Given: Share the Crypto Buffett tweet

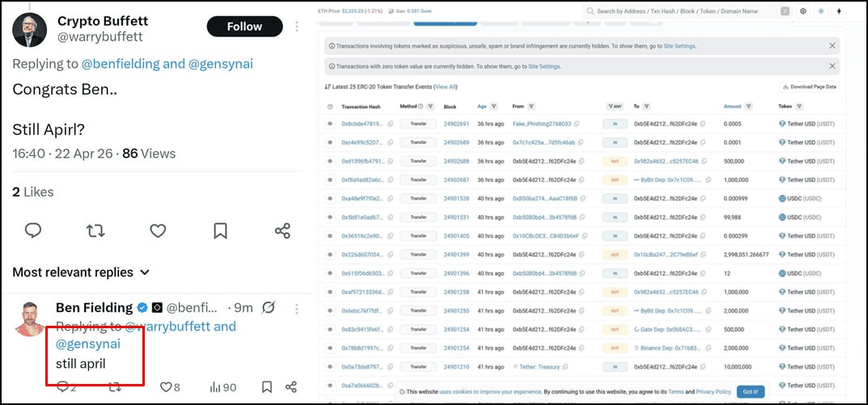Looking at the screenshot, I should click(282, 230).
